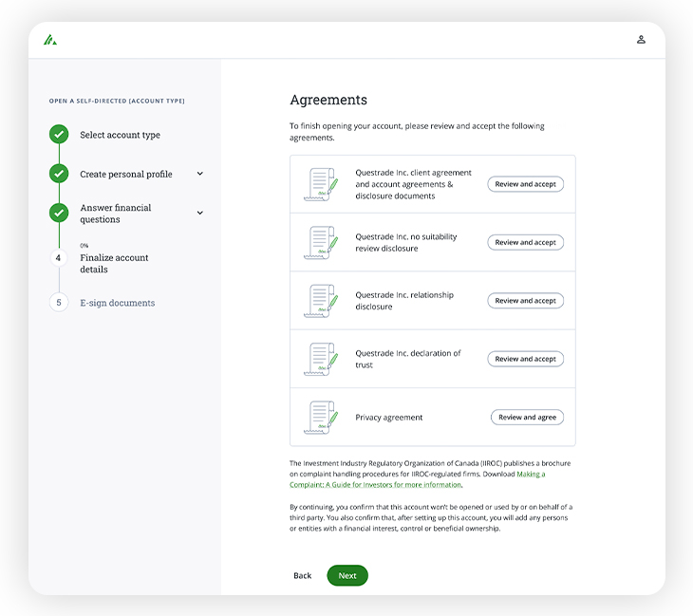Click the privacy agreement document icon
This screenshot has width=693, height=616.
321,418
